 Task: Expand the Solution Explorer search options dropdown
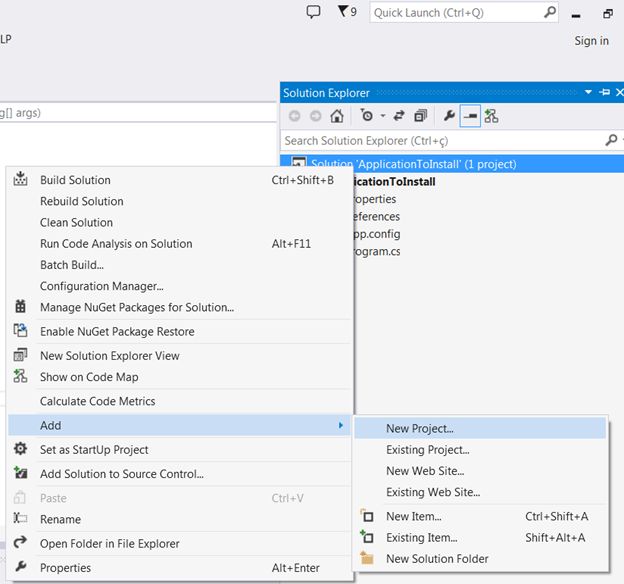(x=620, y=141)
